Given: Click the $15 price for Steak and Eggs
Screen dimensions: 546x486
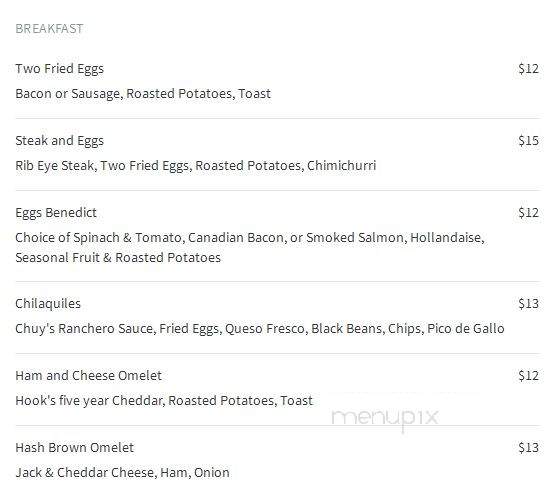Looking at the screenshot, I should 528,141.
